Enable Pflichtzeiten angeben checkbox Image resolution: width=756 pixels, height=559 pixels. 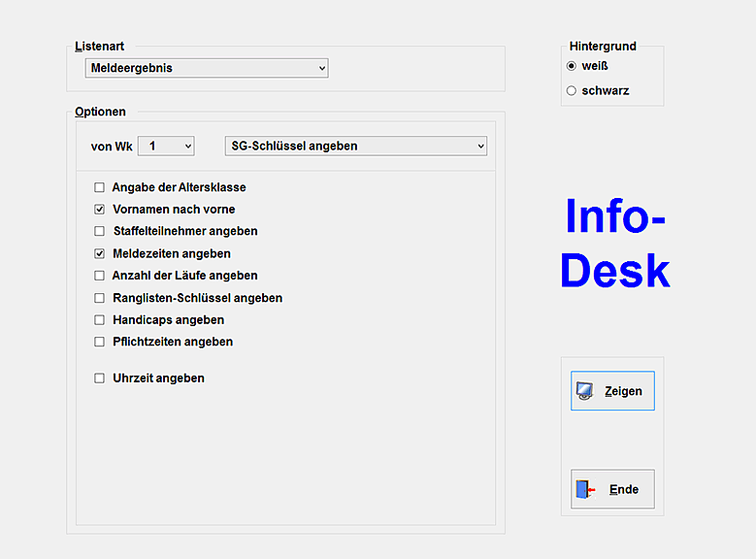tap(99, 343)
